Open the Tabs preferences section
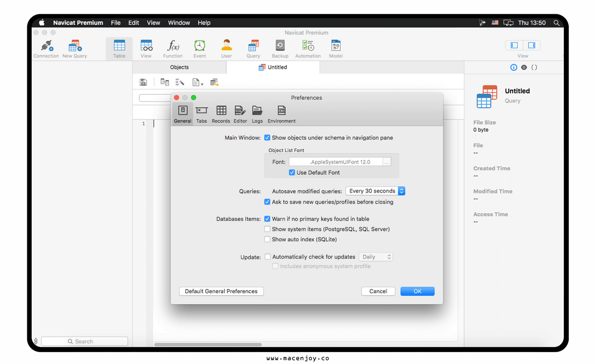 201,114
